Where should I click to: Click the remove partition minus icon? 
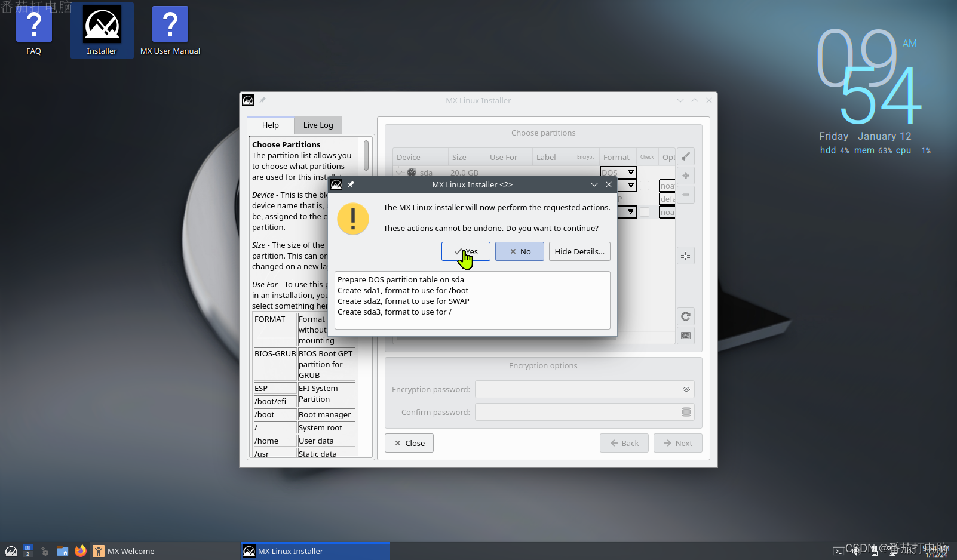click(x=686, y=195)
